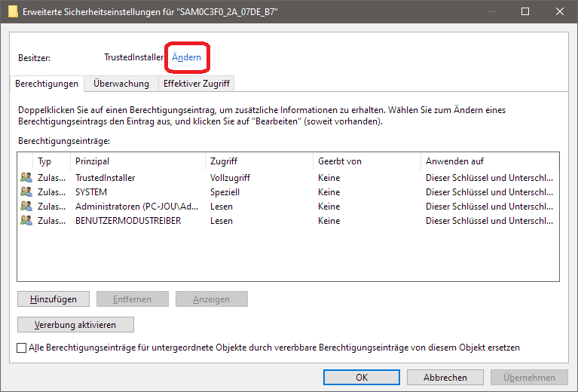Click the Administratoren row user icon
This screenshot has height=392, width=578.
click(x=26, y=207)
